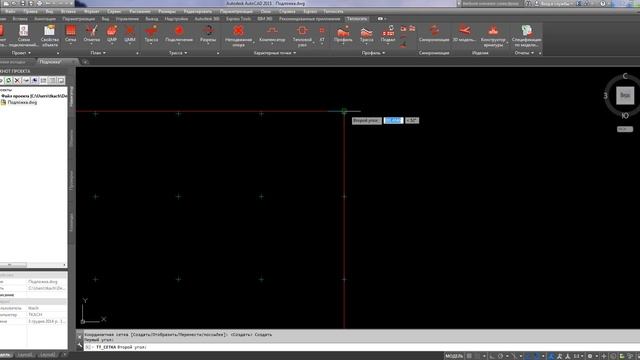Expand the Профиль panel dropdown
Image resolution: width=640 pixels, height=360 pixels.
pyautogui.click(x=373, y=53)
